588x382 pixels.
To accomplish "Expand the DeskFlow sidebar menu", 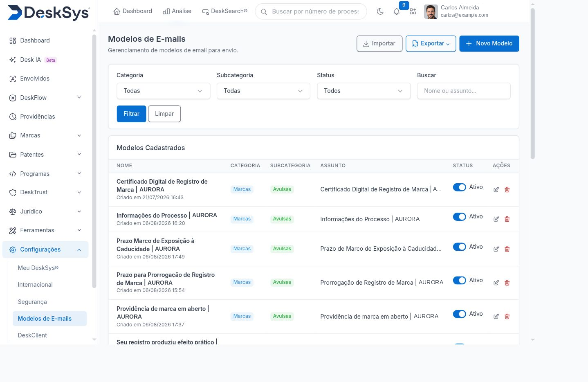I will pyautogui.click(x=45, y=98).
